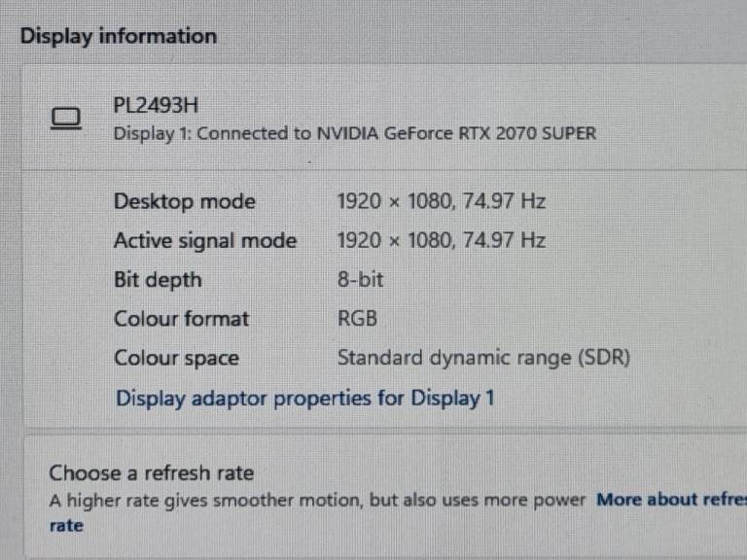This screenshot has height=560, width=747.
Task: Click the Colour format label
Action: point(181,319)
